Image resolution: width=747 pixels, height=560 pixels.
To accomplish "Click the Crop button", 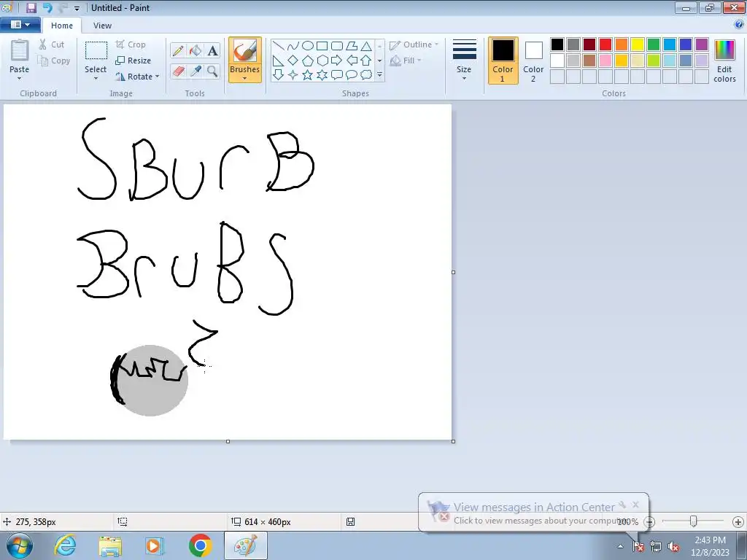I will tap(131, 44).
